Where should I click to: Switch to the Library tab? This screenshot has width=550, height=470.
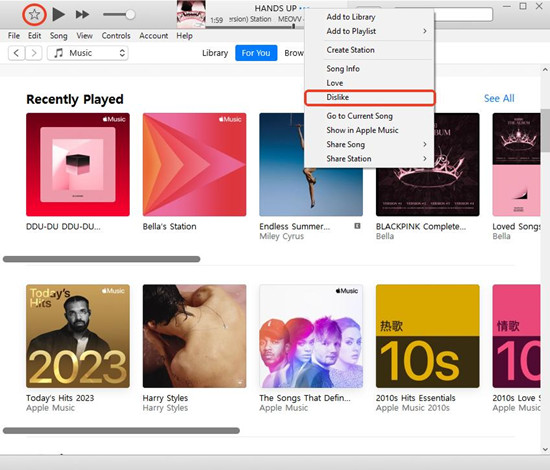tap(215, 53)
